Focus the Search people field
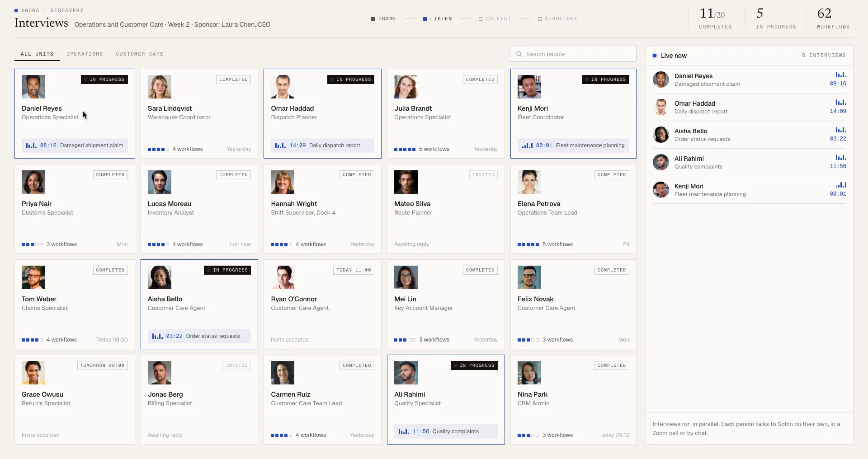 pyautogui.click(x=573, y=54)
